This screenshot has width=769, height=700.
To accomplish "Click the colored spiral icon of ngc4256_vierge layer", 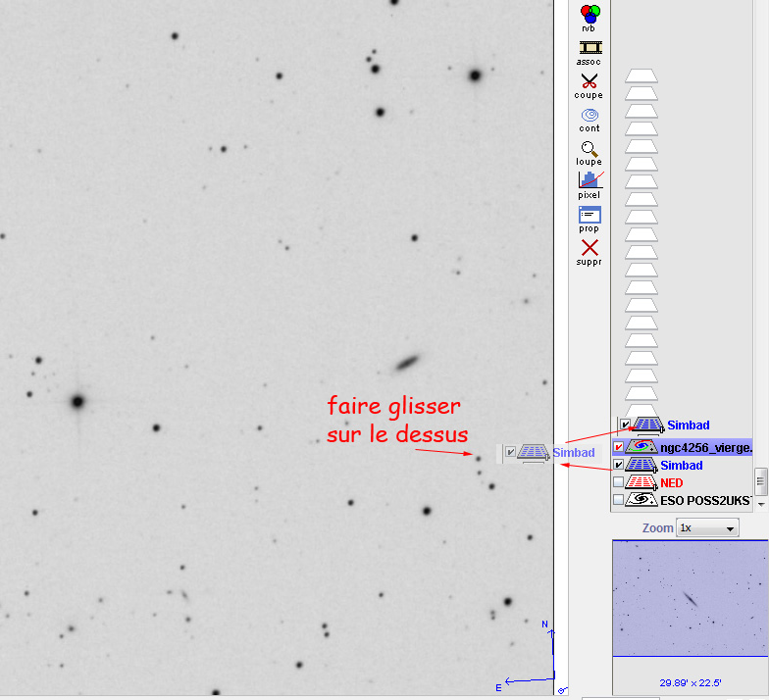I will tap(641, 447).
